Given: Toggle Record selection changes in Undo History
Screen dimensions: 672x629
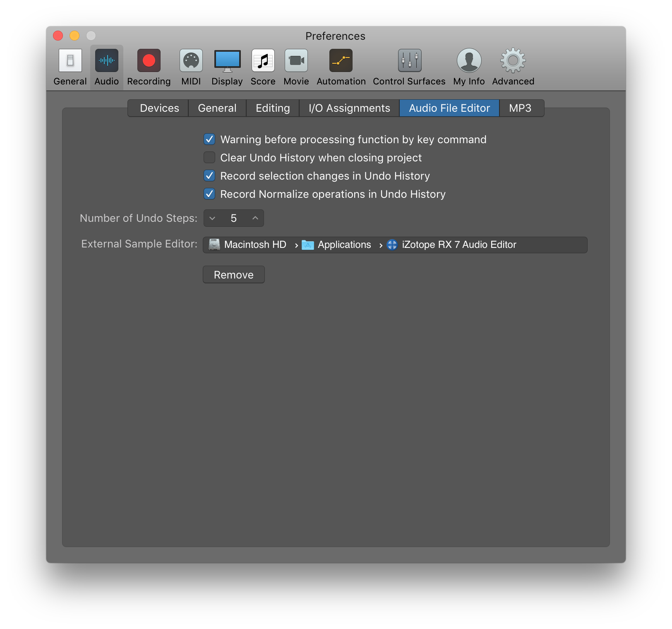Looking at the screenshot, I should pyautogui.click(x=209, y=175).
